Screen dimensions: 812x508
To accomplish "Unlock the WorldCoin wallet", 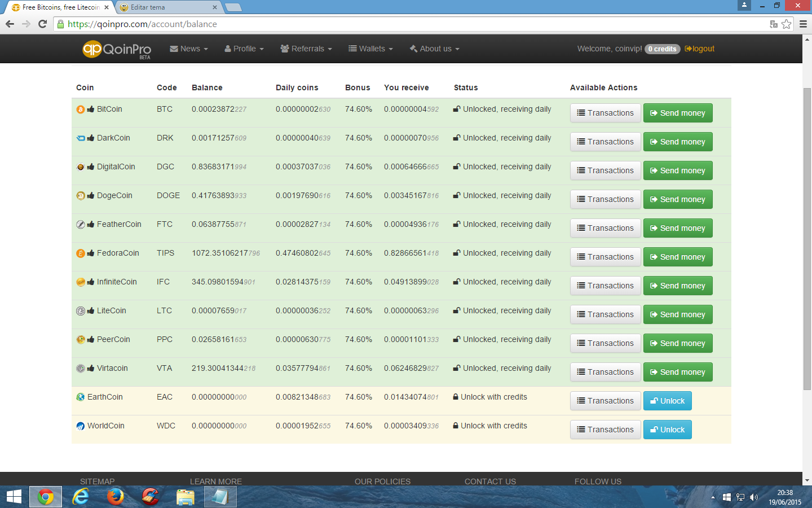I will pyautogui.click(x=668, y=430).
